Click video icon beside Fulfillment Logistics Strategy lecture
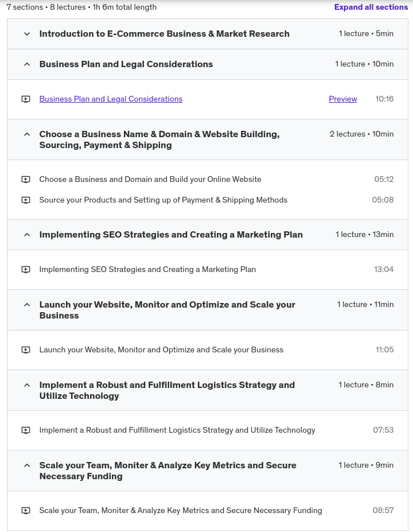 26,430
